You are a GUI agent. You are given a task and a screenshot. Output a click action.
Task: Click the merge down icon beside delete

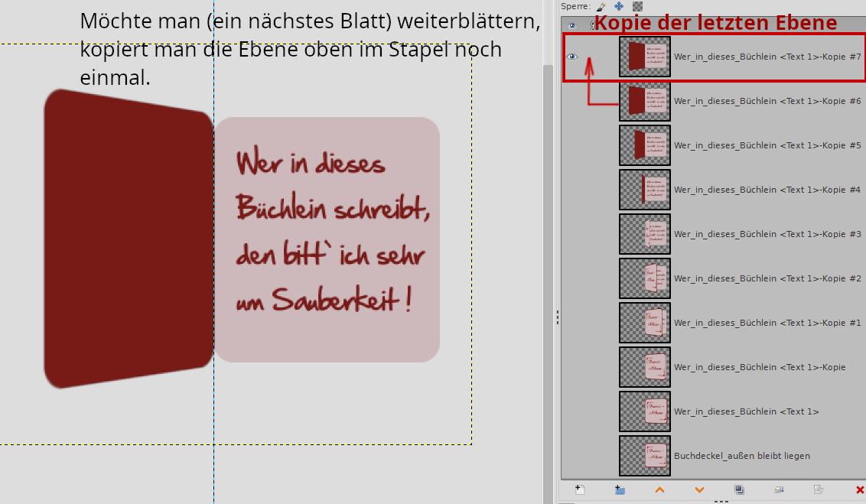[819, 489]
